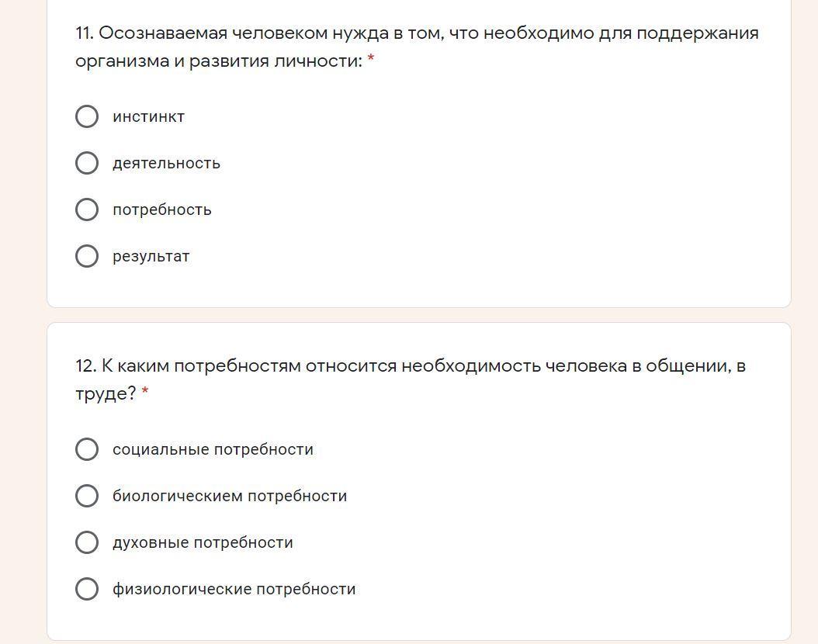The height and width of the screenshot is (644, 818).
Task: Click question 11 heading text
Action: click(x=416, y=33)
